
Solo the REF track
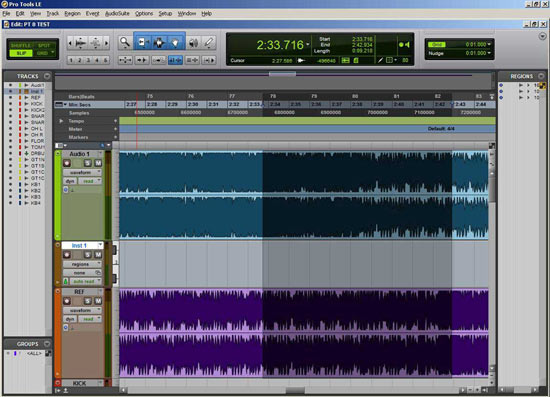point(87,301)
